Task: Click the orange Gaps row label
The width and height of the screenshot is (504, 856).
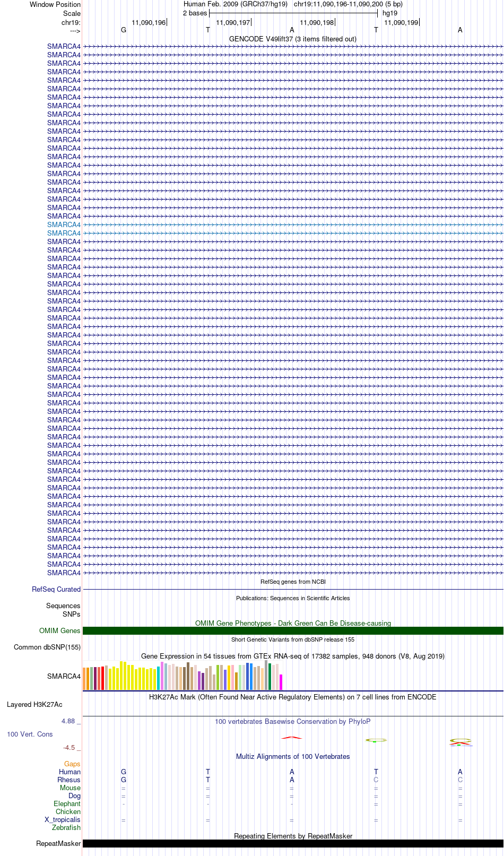Action: tap(72, 764)
